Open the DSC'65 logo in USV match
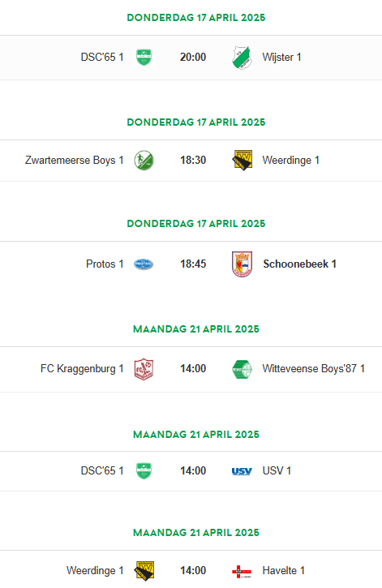The height and width of the screenshot is (588, 382). pos(144,471)
